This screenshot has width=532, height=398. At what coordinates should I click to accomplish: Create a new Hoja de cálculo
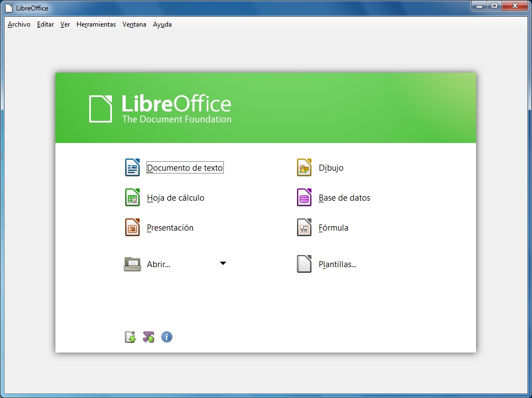pyautogui.click(x=176, y=197)
